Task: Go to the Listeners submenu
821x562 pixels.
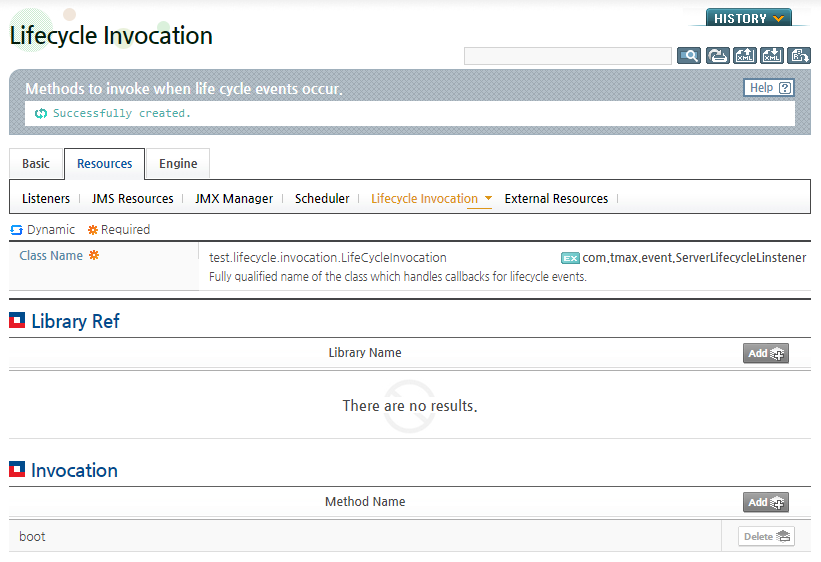Action: tap(46, 199)
